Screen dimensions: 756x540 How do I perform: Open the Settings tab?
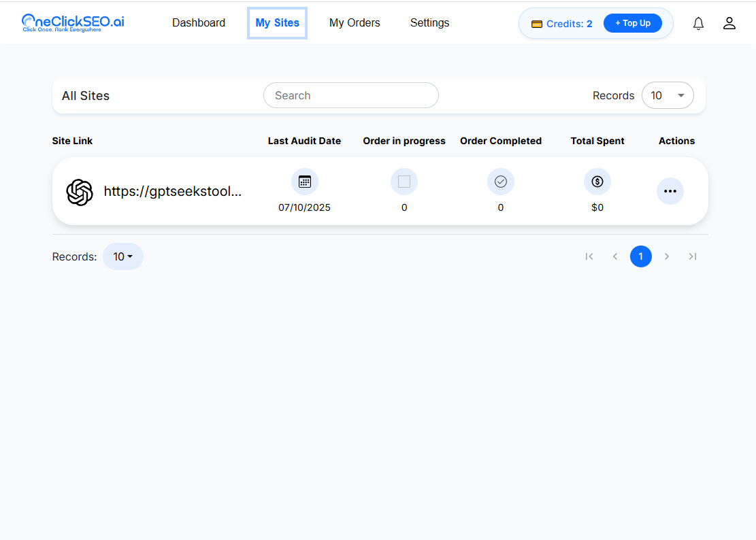coord(429,22)
